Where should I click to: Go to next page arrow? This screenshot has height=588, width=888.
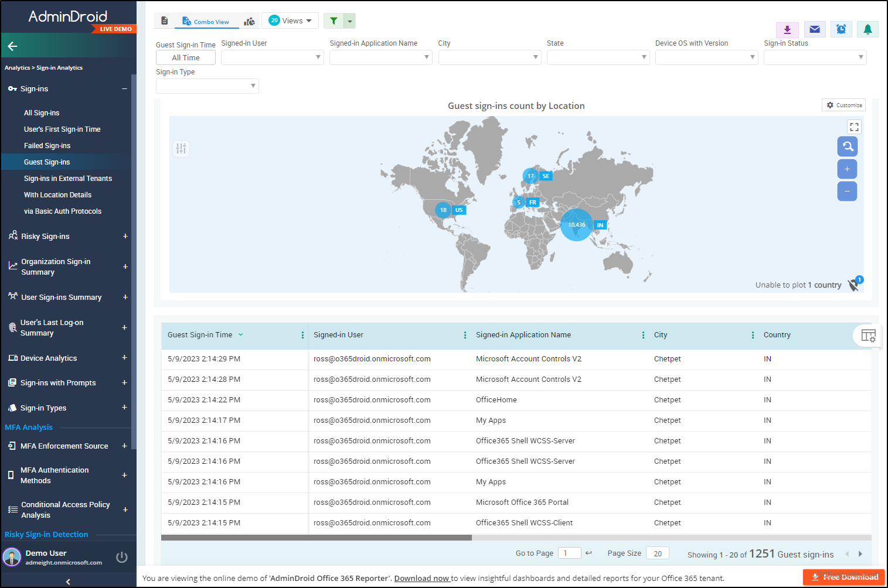(x=860, y=553)
